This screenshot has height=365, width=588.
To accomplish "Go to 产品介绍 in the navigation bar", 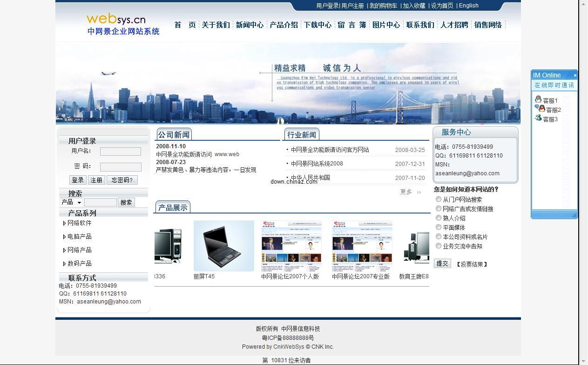I will 284,25.
